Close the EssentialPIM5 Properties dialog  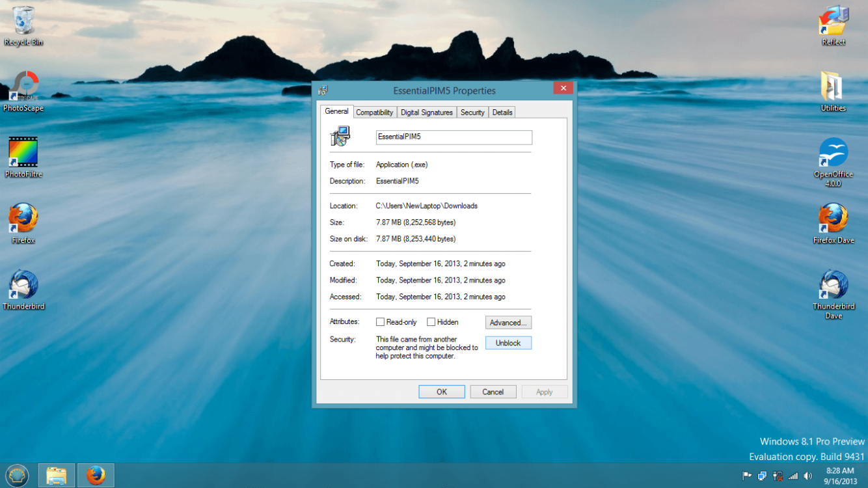563,88
